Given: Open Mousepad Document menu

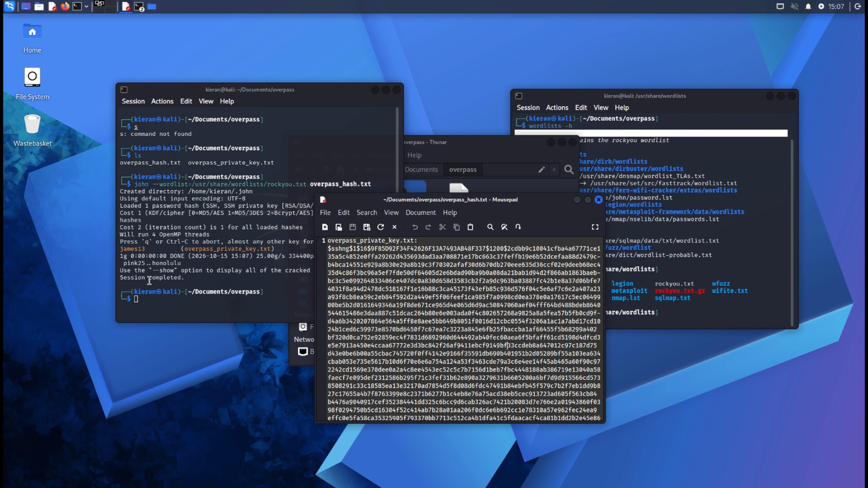Looking at the screenshot, I should click(420, 213).
